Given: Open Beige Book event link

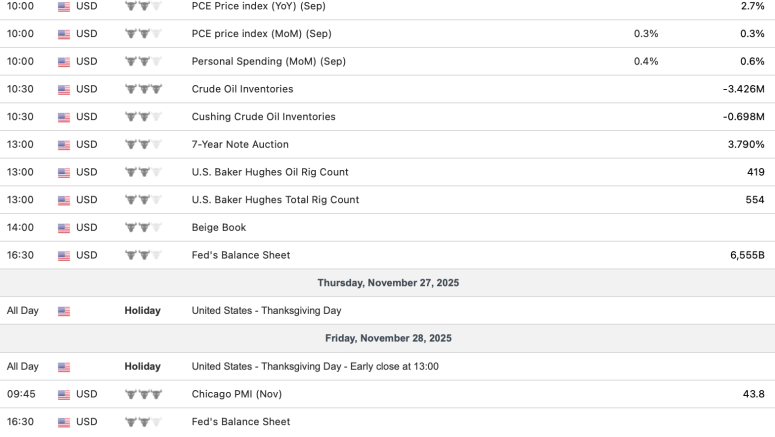Looking at the screenshot, I should (x=219, y=228).
